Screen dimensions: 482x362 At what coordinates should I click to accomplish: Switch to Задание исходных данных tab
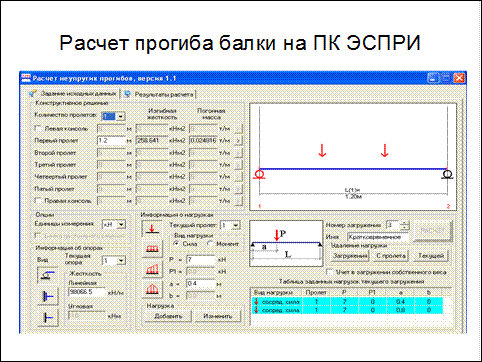click(x=74, y=94)
